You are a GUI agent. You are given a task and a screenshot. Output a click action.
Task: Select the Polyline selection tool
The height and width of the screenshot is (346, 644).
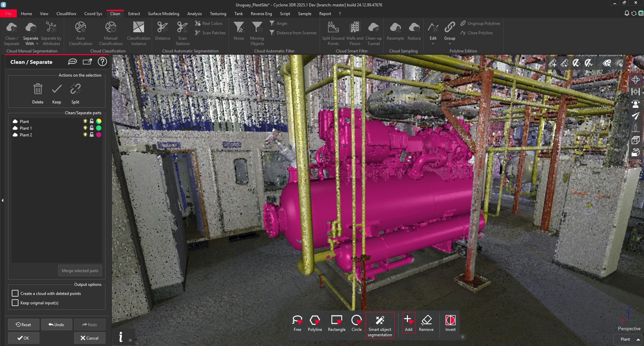314,323
